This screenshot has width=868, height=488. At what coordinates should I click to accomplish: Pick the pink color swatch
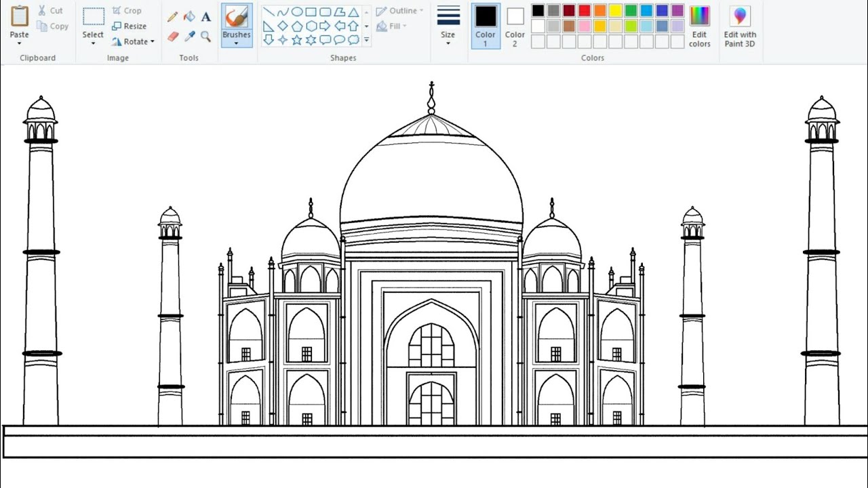[585, 26]
